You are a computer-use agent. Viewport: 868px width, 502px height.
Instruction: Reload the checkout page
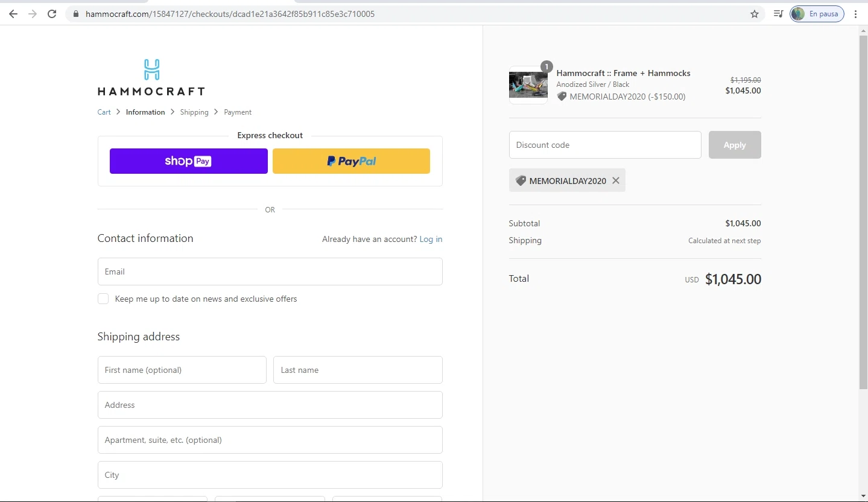52,14
